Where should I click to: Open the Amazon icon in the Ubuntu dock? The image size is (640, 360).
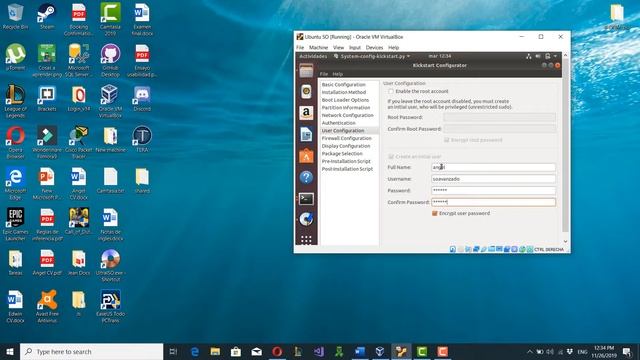pyautogui.click(x=306, y=113)
